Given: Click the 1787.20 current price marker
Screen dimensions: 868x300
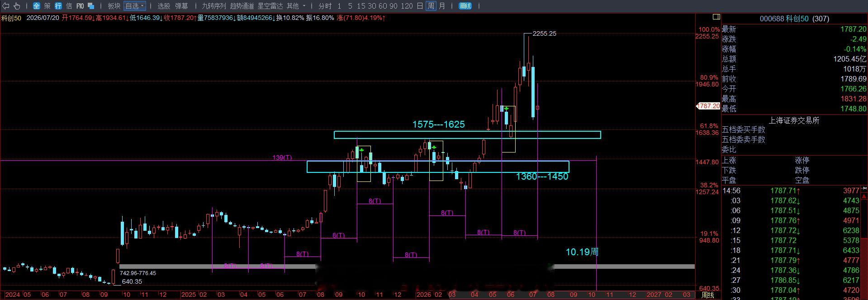Looking at the screenshot, I should click(x=708, y=106).
